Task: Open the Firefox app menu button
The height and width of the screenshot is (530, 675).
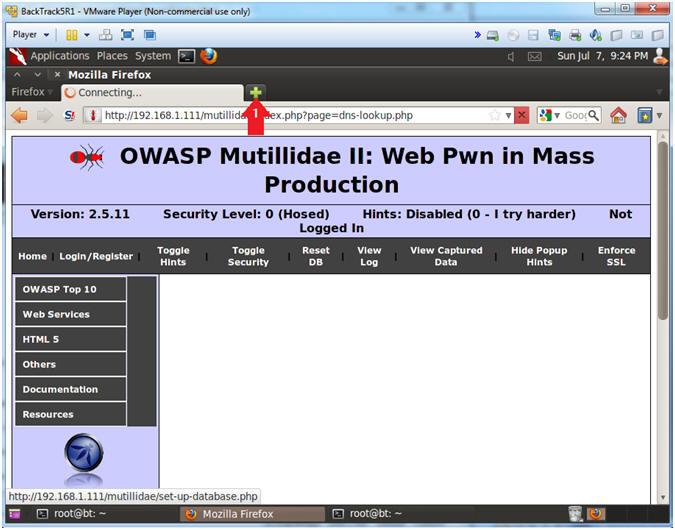Action: (31, 92)
